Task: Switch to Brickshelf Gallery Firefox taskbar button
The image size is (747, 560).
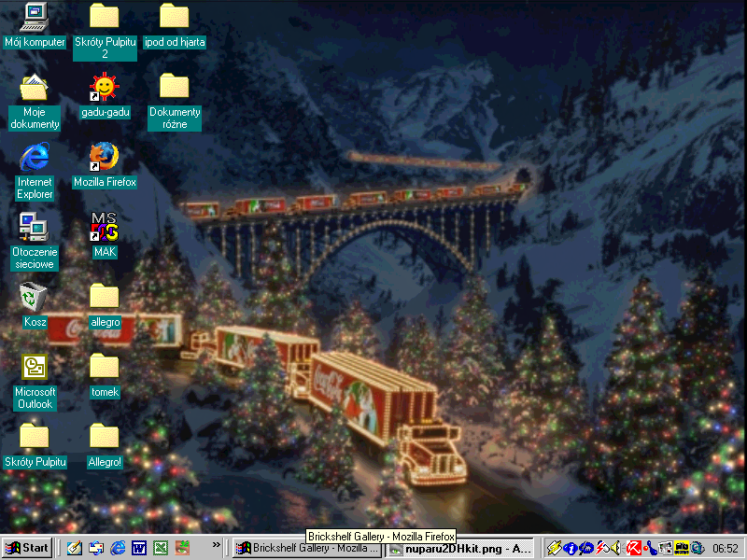Action: coord(308,548)
